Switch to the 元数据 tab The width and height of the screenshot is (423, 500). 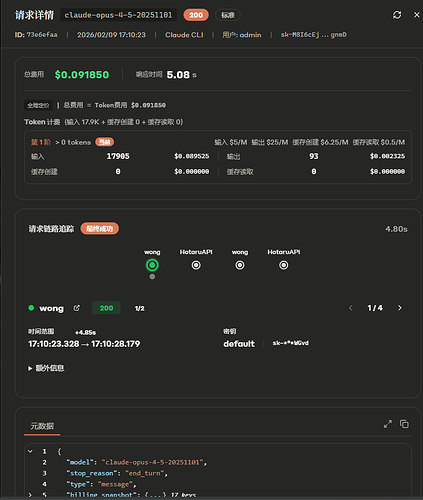[42, 426]
